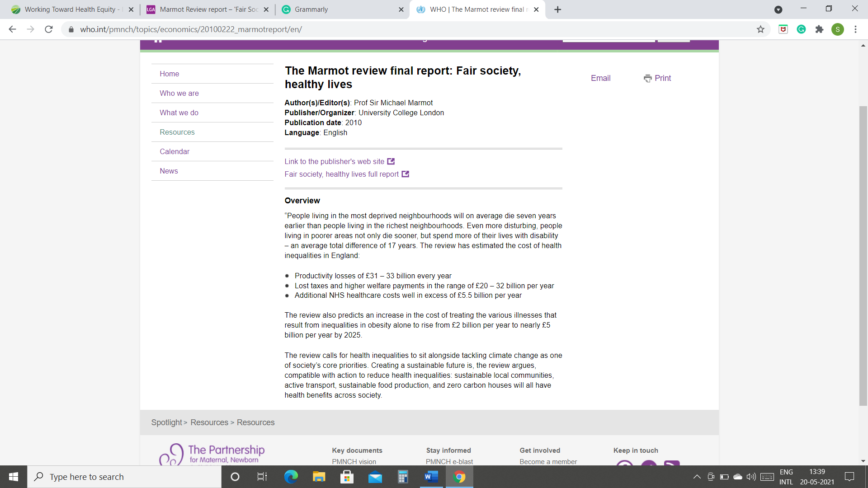Screen dimensions: 868x488
Task: Open the Windows Start menu
Action: [14, 477]
